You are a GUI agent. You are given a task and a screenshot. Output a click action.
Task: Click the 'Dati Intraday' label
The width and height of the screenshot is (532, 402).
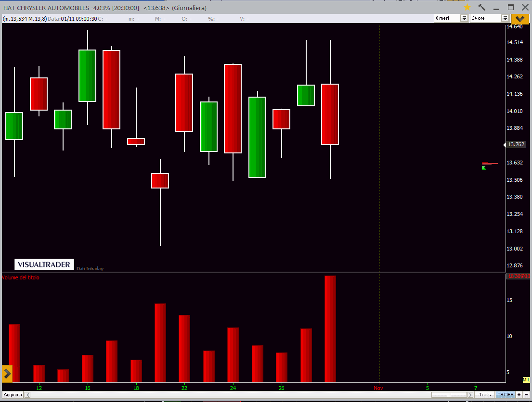click(90, 269)
